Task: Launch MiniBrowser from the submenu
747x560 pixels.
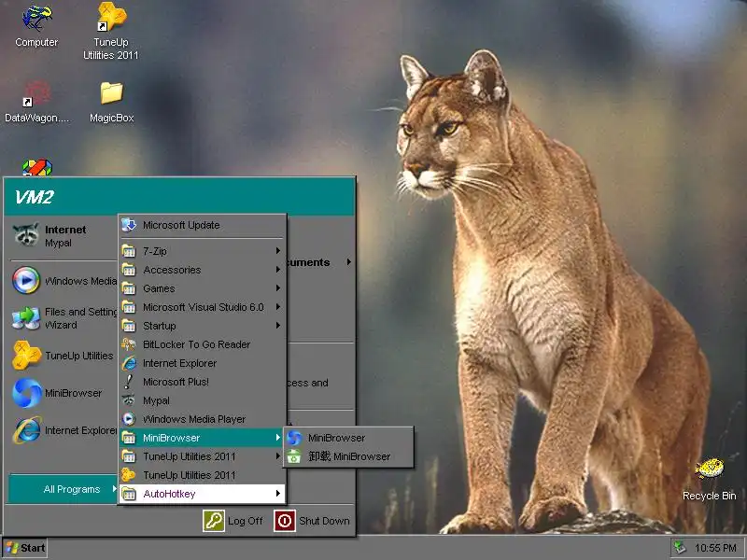Action: [348, 438]
